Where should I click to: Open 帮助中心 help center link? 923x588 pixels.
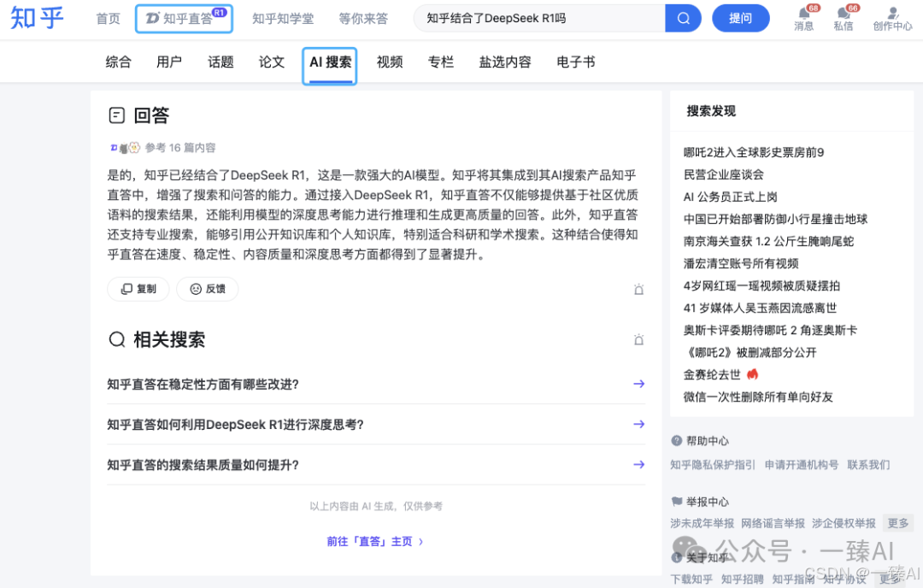click(x=707, y=441)
